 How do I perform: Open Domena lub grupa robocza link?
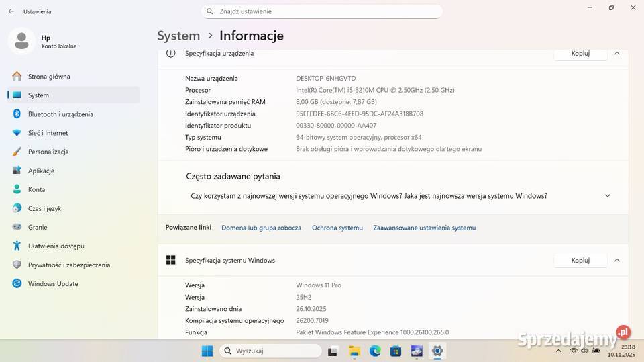(261, 228)
